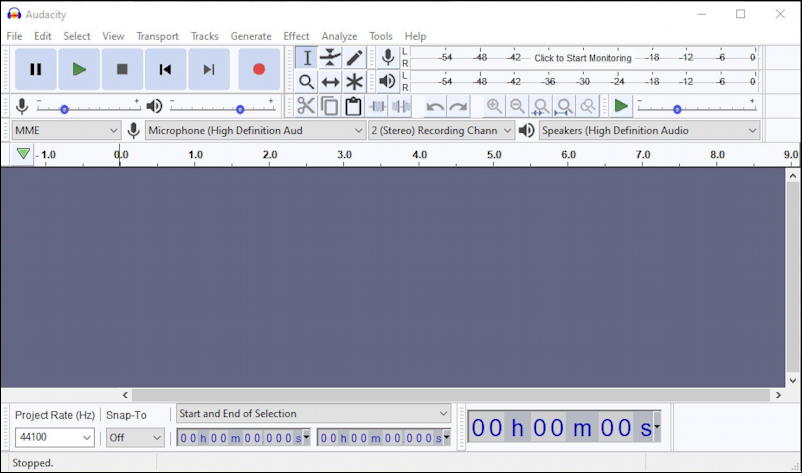The image size is (802, 473).
Task: Click the Paste clipboard icon
Action: click(353, 106)
